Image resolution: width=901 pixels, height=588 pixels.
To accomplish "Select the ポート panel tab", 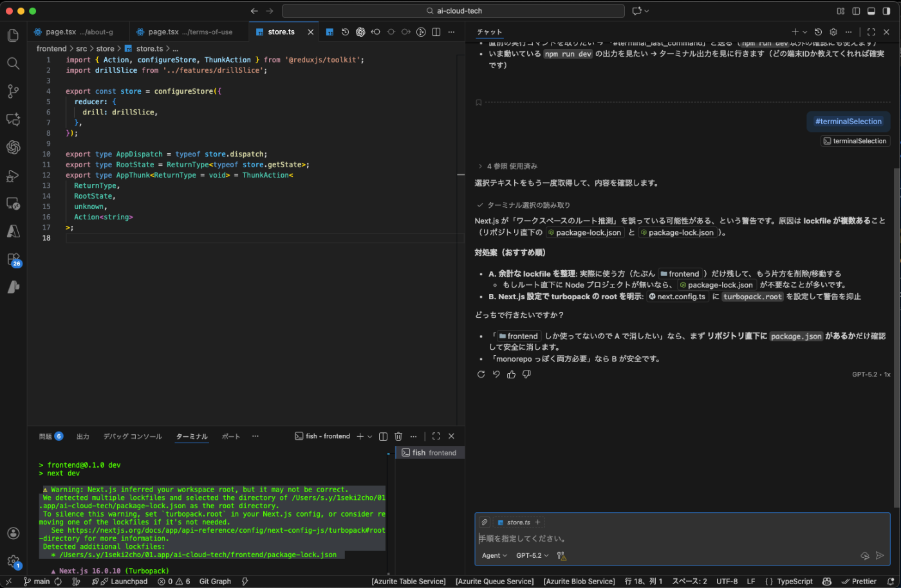I will (x=231, y=436).
